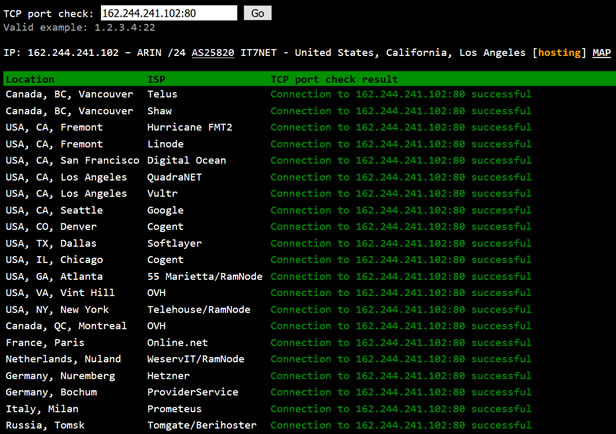Click the USA, IL, Chicago location

click(54, 260)
